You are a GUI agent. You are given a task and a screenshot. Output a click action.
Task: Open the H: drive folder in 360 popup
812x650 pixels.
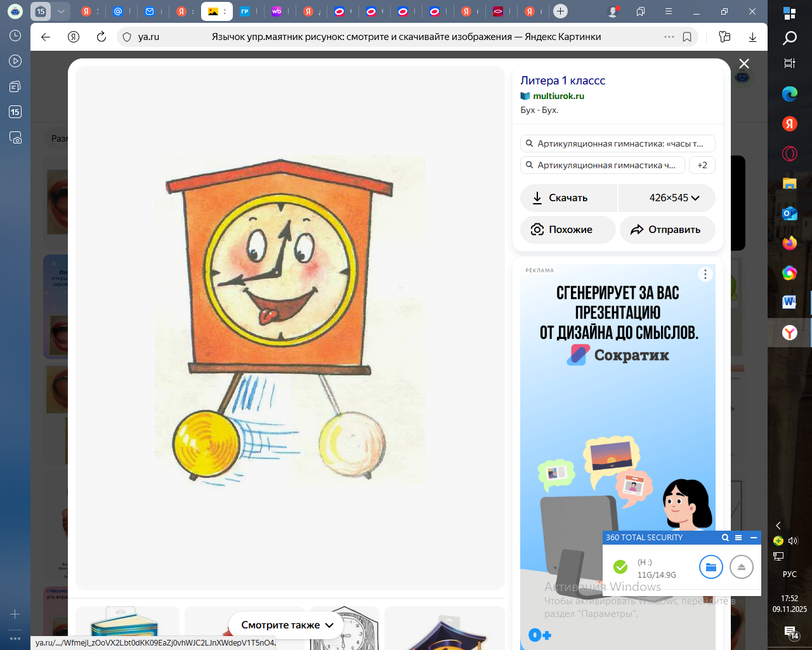point(710,567)
